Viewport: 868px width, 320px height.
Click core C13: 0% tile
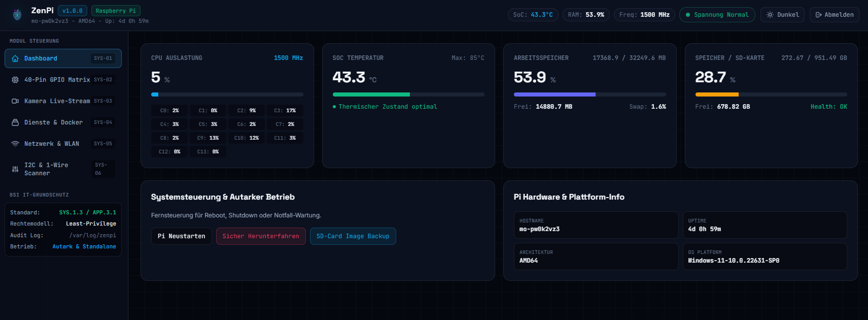[x=208, y=151]
